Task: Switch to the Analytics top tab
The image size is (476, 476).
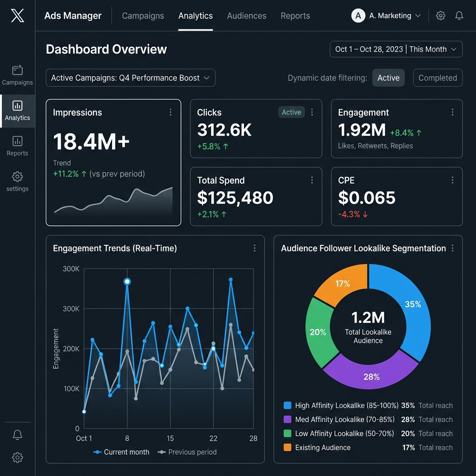Action: coord(196,16)
